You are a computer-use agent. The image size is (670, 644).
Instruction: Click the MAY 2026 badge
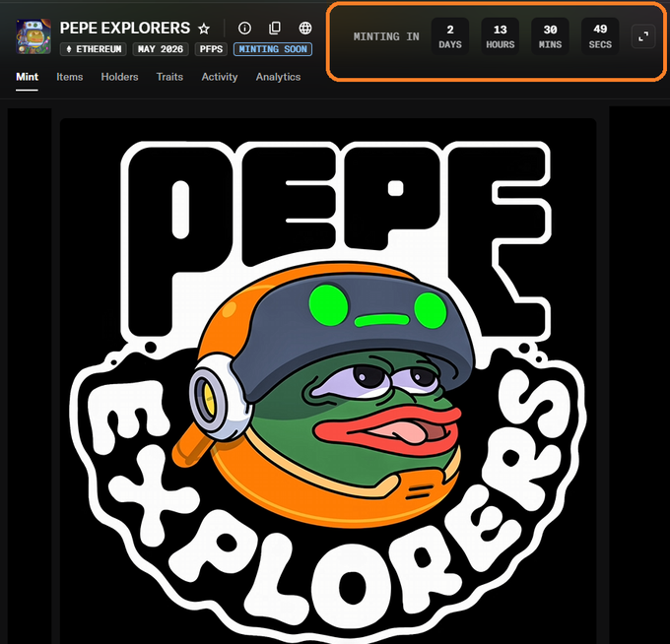point(161,49)
